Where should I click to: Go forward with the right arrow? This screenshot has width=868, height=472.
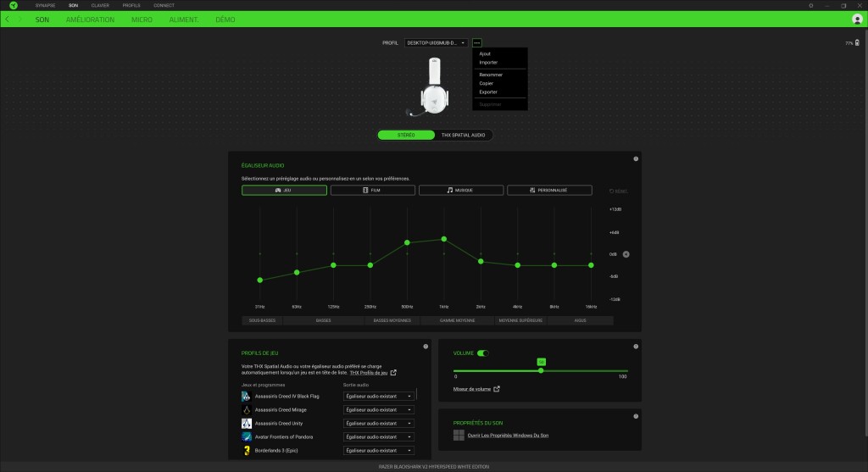tap(20, 19)
